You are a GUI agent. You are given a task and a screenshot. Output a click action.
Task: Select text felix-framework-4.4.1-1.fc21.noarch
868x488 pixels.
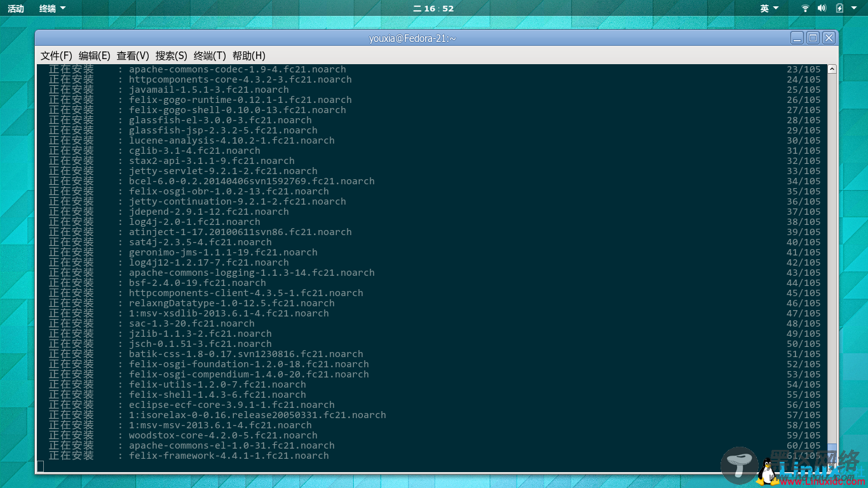point(229,456)
